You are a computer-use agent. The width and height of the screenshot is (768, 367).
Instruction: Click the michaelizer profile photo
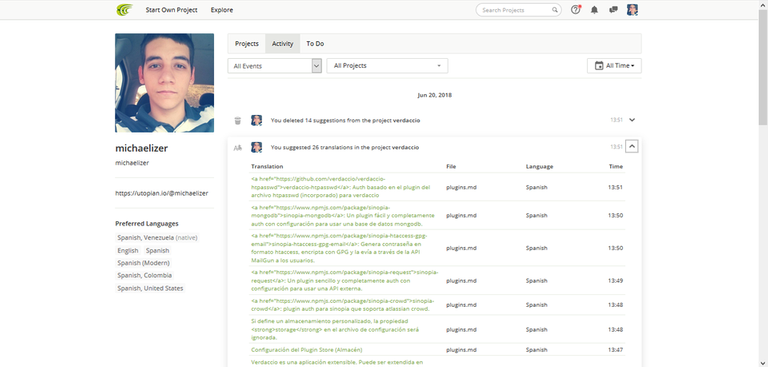[165, 83]
